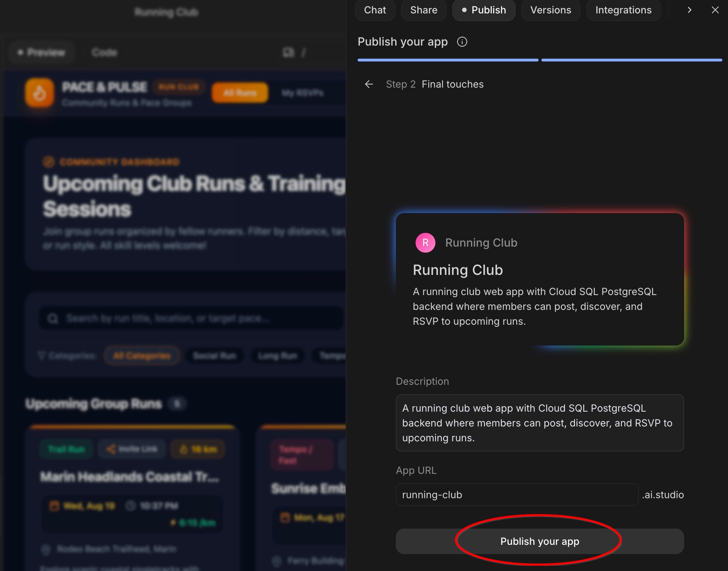Select the All Categories filter chip

[x=142, y=356]
